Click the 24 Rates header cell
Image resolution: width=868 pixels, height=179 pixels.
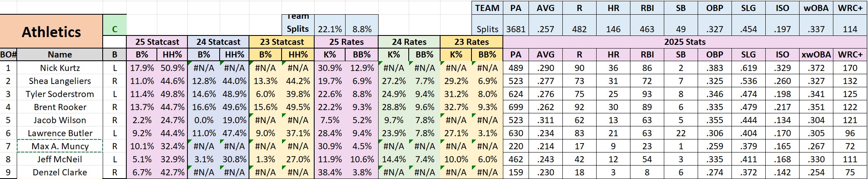[409, 42]
